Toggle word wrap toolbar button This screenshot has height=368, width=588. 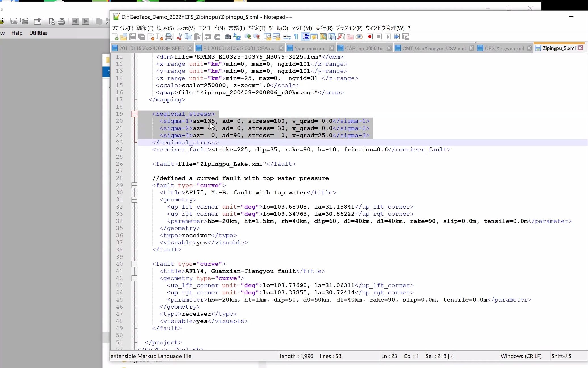click(x=287, y=37)
